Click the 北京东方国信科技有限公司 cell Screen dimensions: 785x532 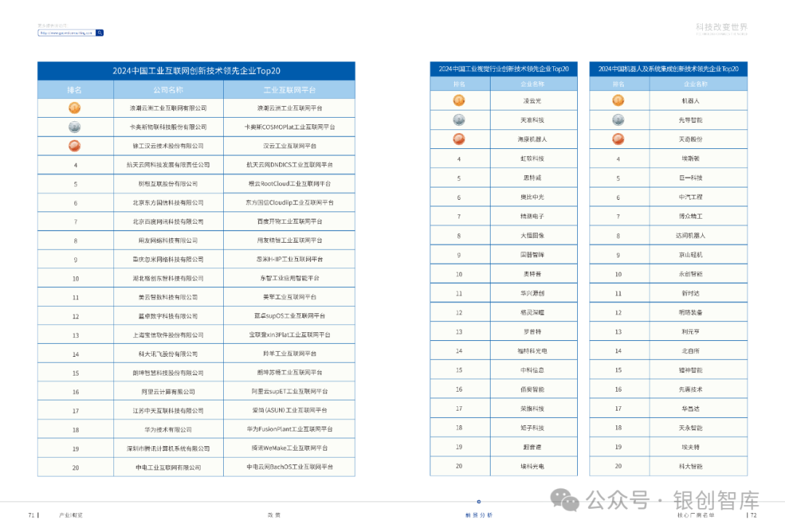point(168,203)
